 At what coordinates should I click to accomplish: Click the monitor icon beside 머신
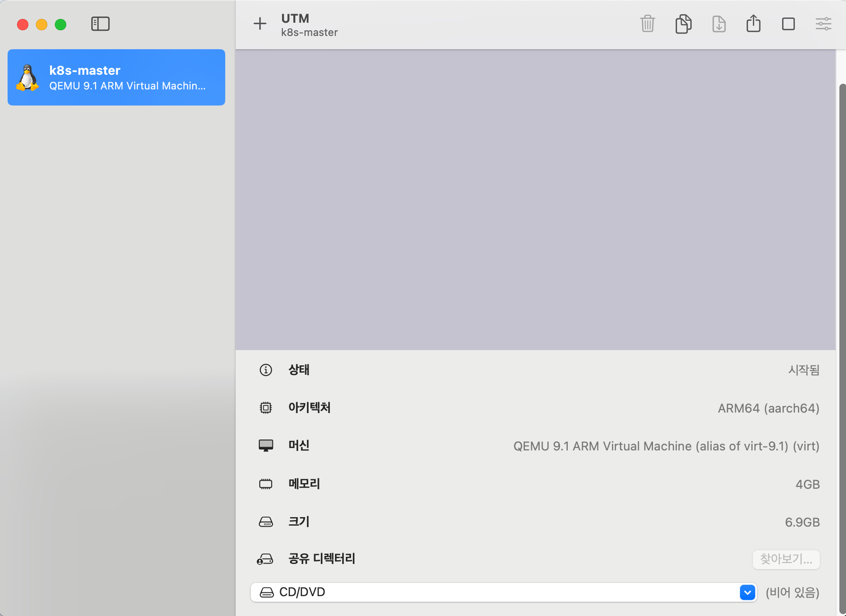266,446
